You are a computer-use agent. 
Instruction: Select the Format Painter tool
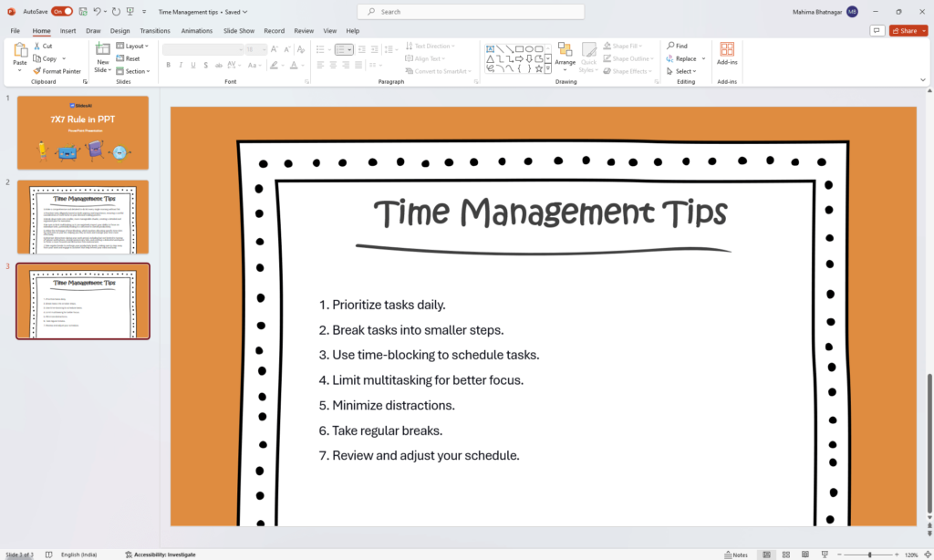(57, 70)
